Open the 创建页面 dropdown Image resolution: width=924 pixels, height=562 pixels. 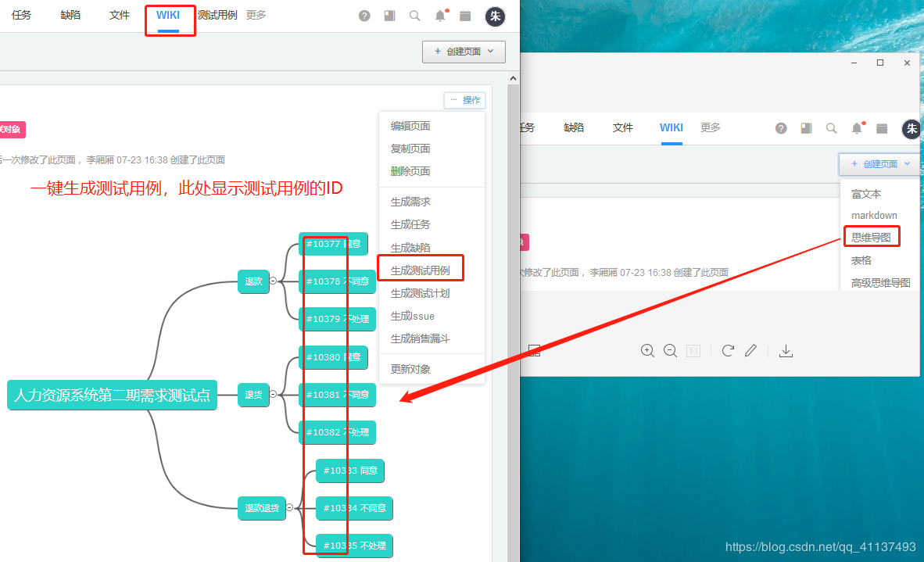[464, 52]
